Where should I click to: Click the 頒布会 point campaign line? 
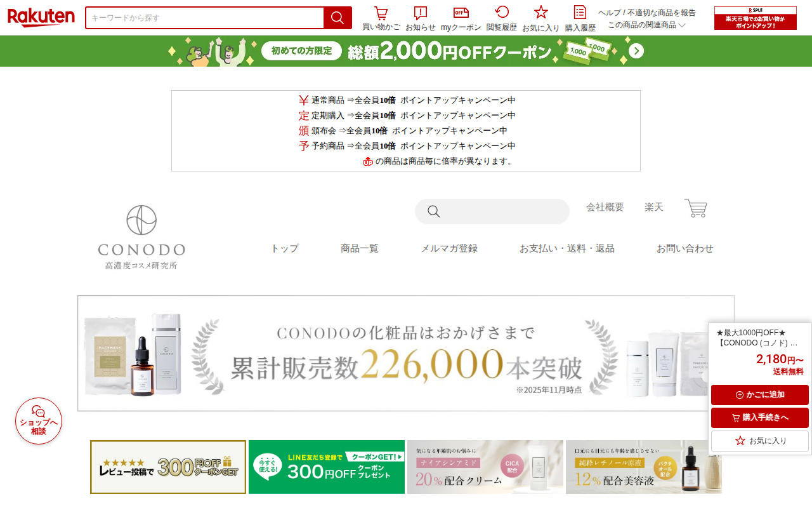tap(403, 131)
